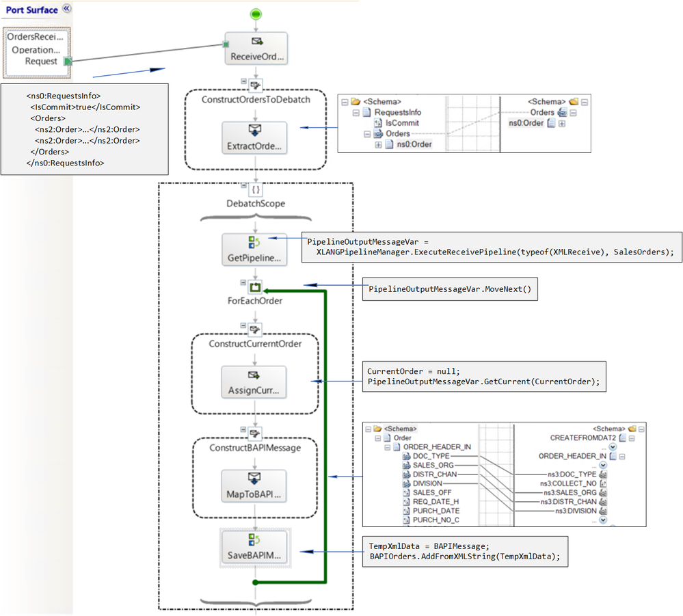
Task: Click the ConstructOrdersToDebatch construct message icon
Action: (255, 85)
